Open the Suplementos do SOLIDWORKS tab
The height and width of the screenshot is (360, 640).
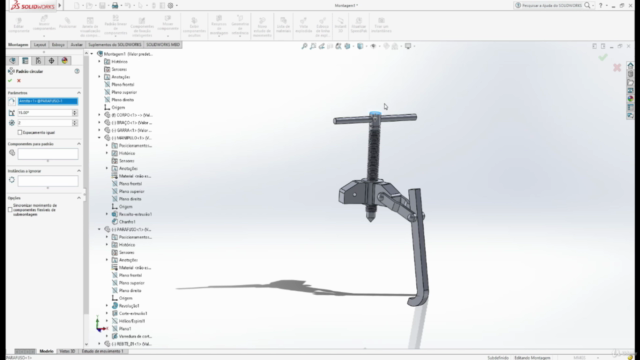point(115,44)
